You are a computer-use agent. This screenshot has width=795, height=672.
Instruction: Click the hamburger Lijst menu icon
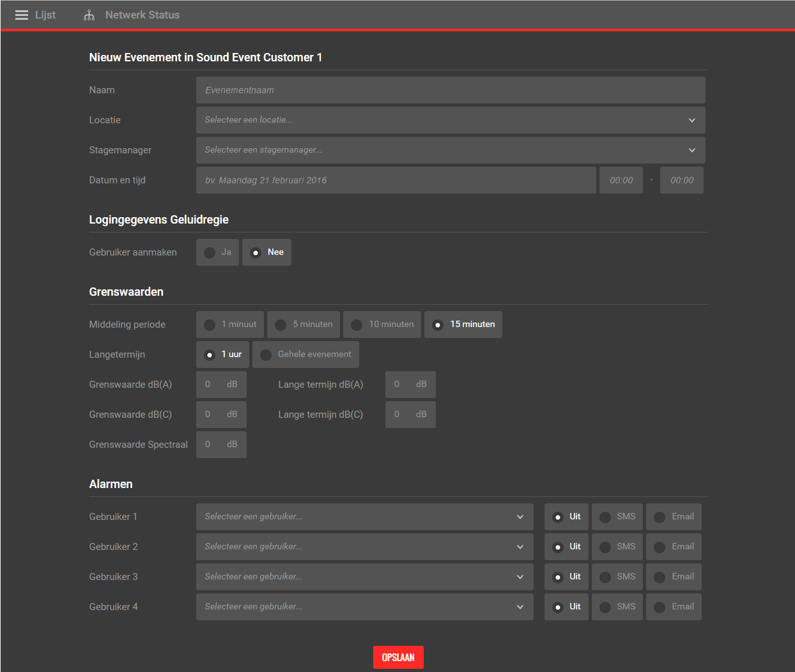pyautogui.click(x=22, y=15)
